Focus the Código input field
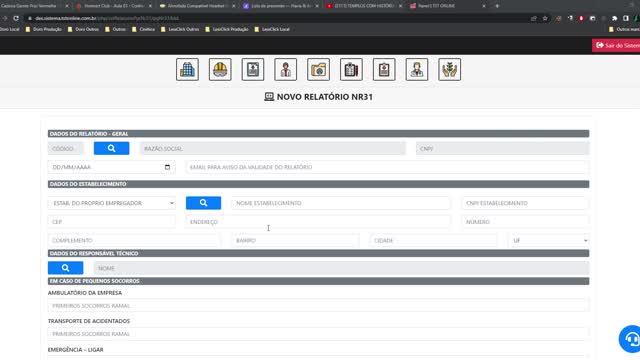This screenshot has width=640, height=360. click(65, 149)
